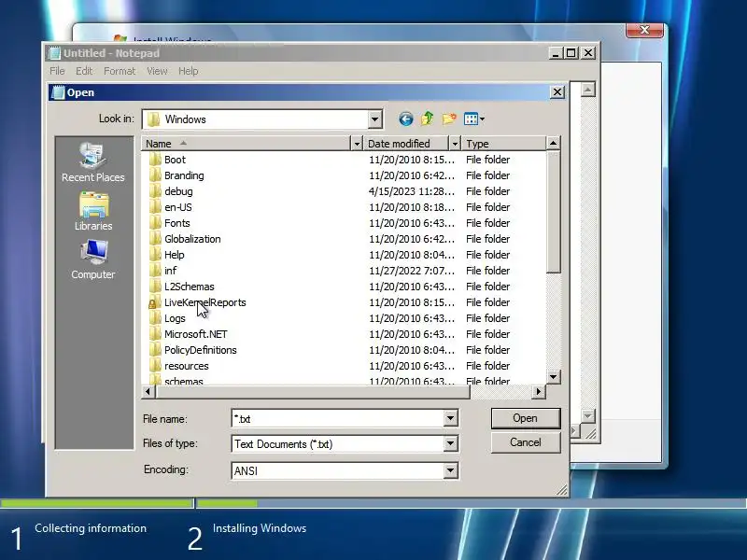Select the resources folder icon
The image size is (747, 560).
coord(154,366)
